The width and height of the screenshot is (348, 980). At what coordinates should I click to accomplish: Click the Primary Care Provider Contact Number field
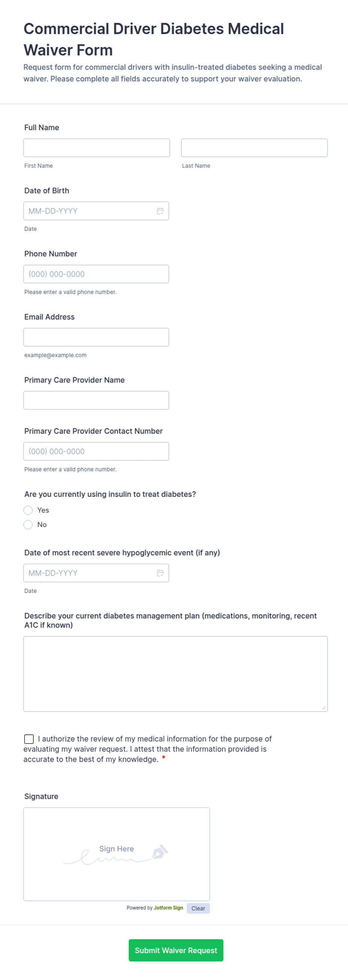coord(96,451)
